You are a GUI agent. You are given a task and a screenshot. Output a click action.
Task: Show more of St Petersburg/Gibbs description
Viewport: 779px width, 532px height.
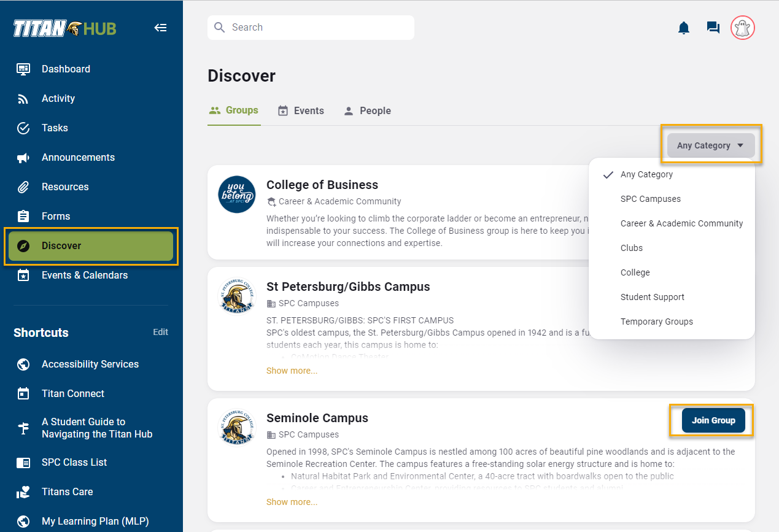pyautogui.click(x=292, y=371)
